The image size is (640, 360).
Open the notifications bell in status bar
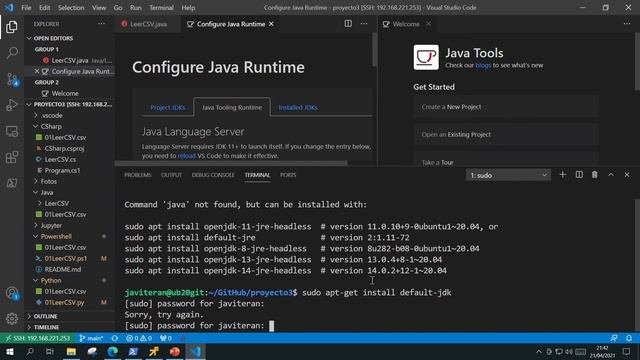629,338
